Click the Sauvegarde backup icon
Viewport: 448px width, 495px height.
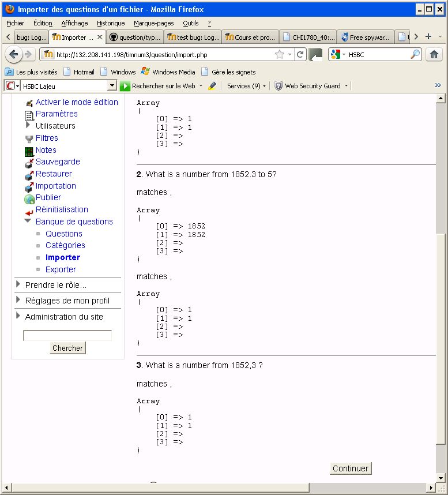point(29,163)
